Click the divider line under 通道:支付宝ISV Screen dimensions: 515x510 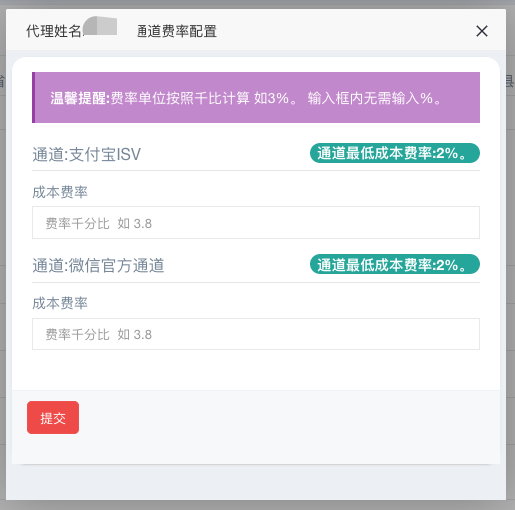[x=256, y=171]
